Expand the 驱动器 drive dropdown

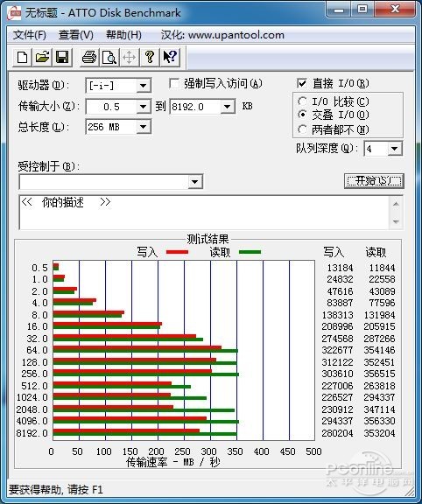coord(143,86)
